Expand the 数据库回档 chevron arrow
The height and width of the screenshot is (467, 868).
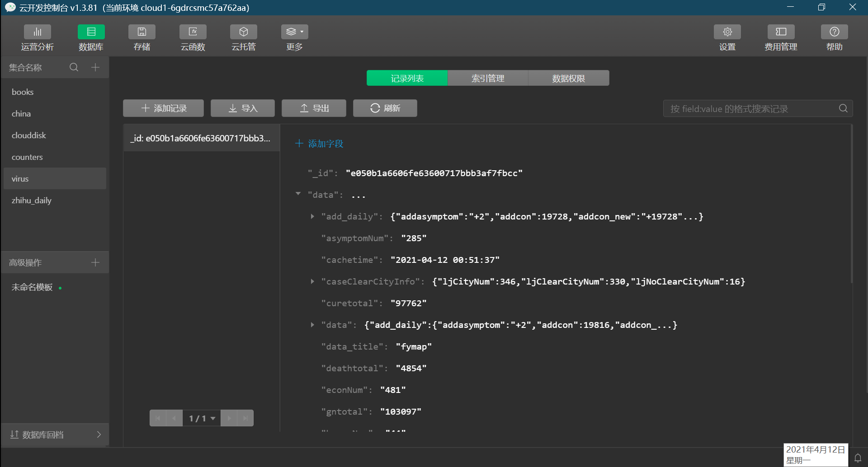tap(99, 434)
